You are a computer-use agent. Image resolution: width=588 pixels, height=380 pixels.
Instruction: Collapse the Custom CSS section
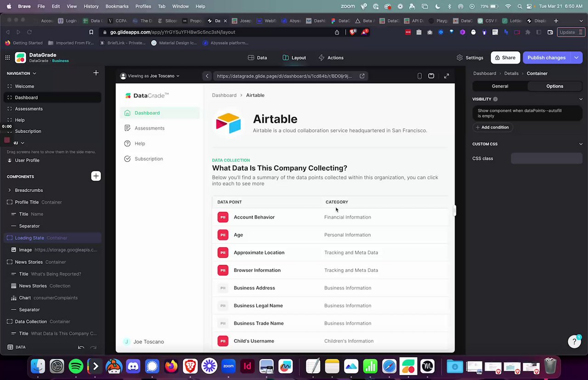581,144
